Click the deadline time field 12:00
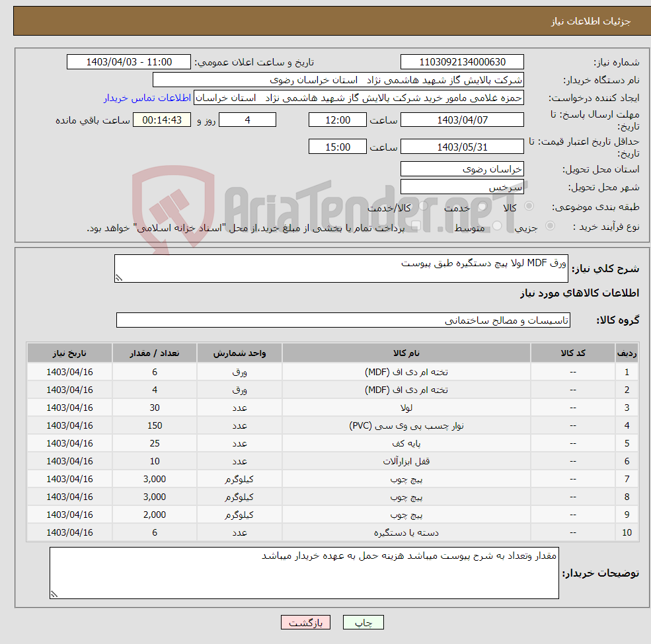This screenshot has width=651, height=644. tap(338, 120)
